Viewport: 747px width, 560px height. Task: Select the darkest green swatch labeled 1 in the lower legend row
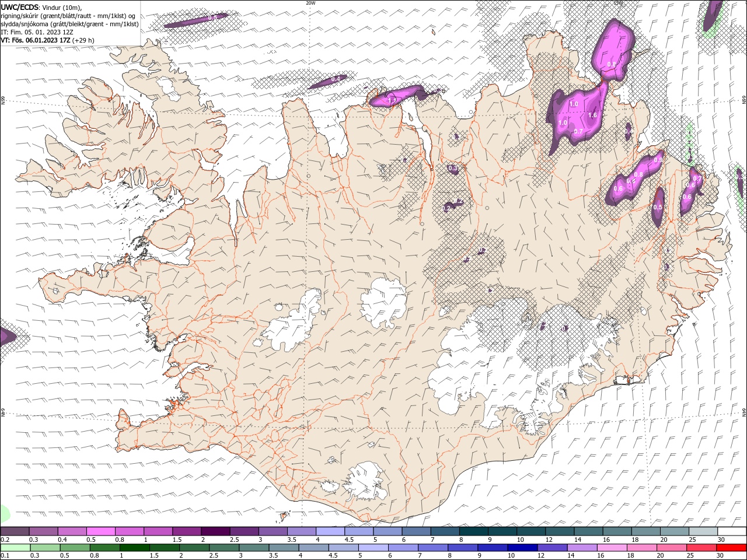point(134,548)
